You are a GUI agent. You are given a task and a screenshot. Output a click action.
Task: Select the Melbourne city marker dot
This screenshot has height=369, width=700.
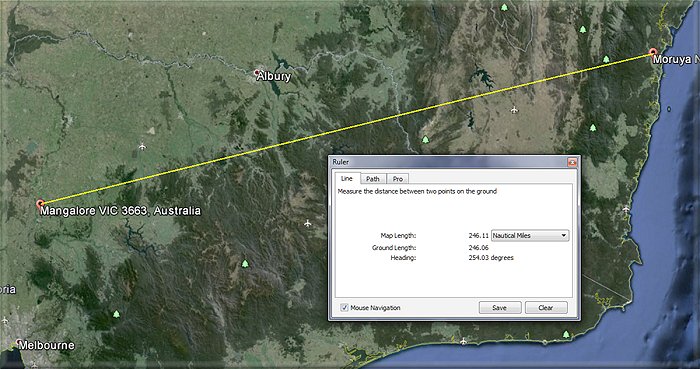tap(19, 342)
